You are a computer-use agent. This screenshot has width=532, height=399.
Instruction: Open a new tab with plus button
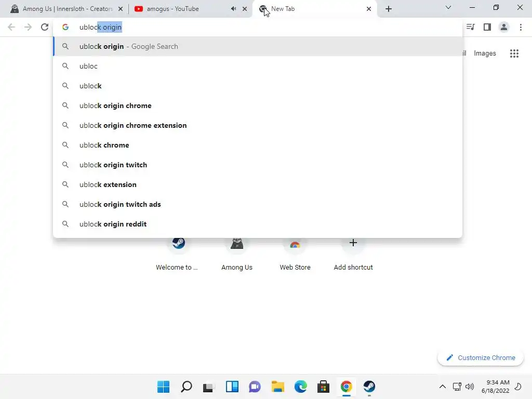coord(389,9)
